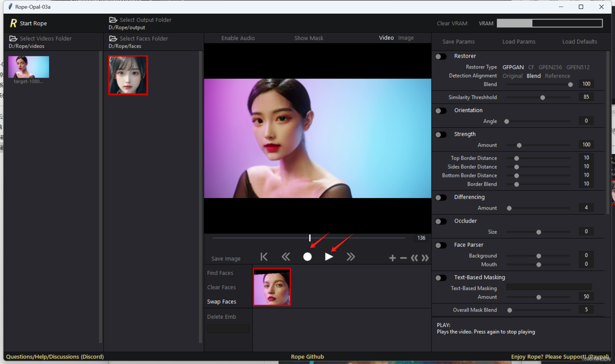The height and width of the screenshot is (364, 615).
Task: Open the Select Output Folder icon
Action: (x=113, y=20)
